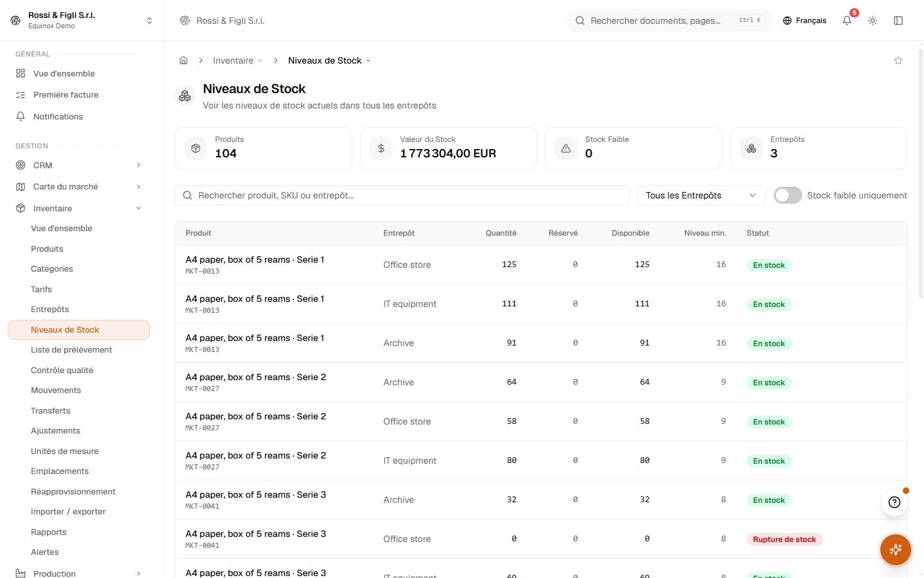Viewport: 924px width, 578px height.
Task: Mark this page as favorite with the star
Action: [898, 60]
